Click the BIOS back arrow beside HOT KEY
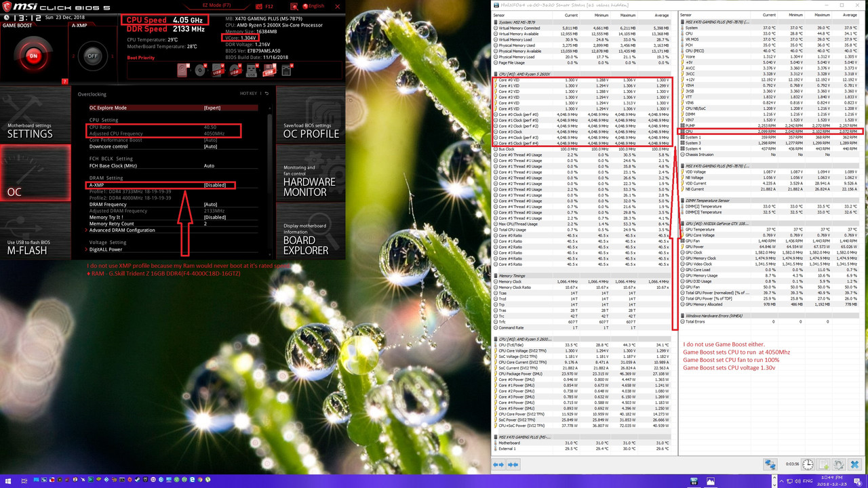Viewport: 868px width, 488px height. pyautogui.click(x=267, y=94)
